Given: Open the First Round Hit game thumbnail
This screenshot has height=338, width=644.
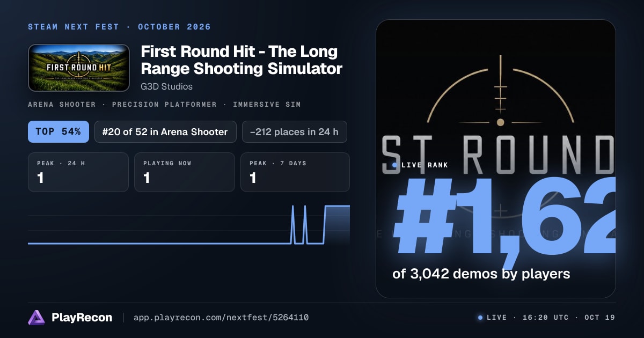Looking at the screenshot, I should 79,68.
